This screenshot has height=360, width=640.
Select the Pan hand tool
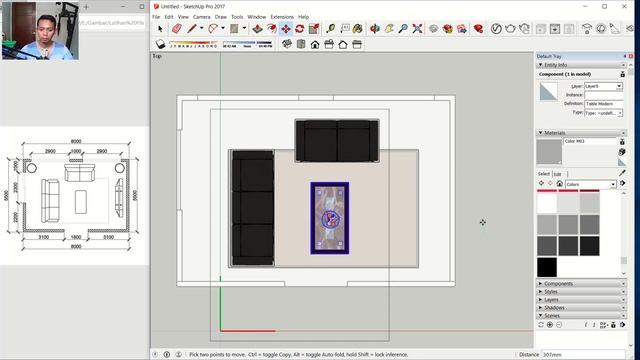[389, 29]
